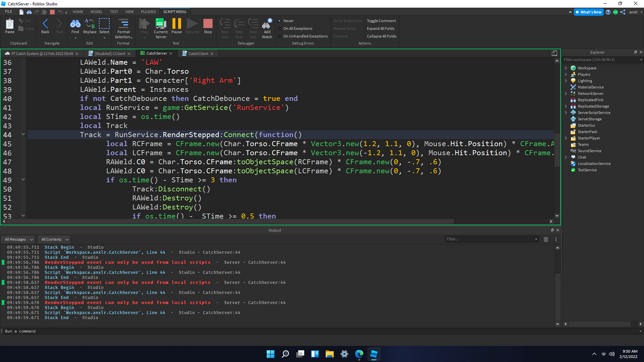644x362 pixels.
Task: Open the All Contexts dropdown
Action: pyautogui.click(x=55, y=239)
